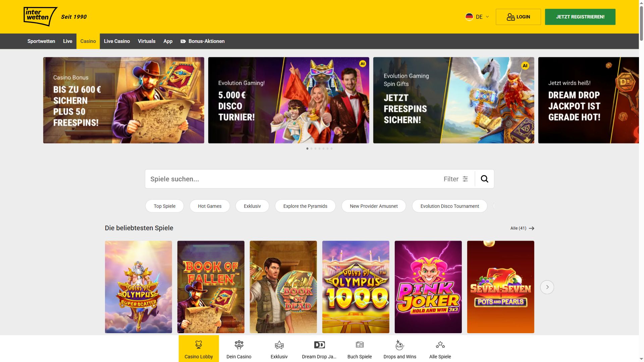The height and width of the screenshot is (362, 644).
Task: Switch to the Sportwetten tab
Action: [41, 41]
